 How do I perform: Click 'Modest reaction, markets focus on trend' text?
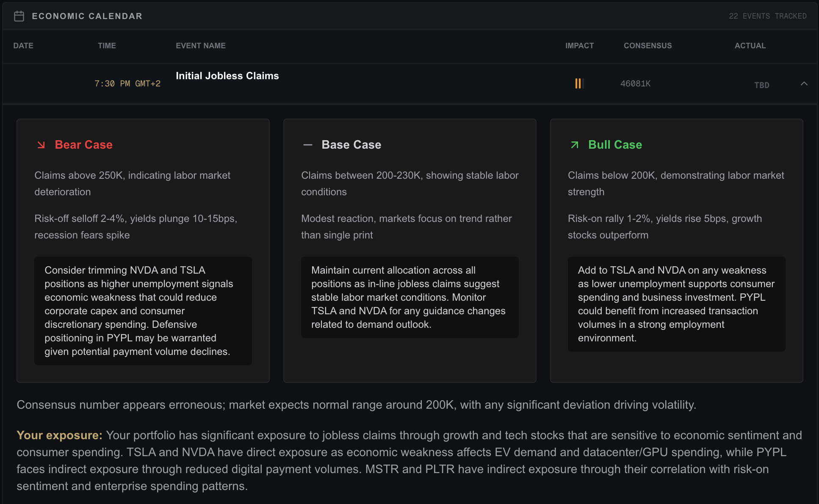[x=407, y=227]
